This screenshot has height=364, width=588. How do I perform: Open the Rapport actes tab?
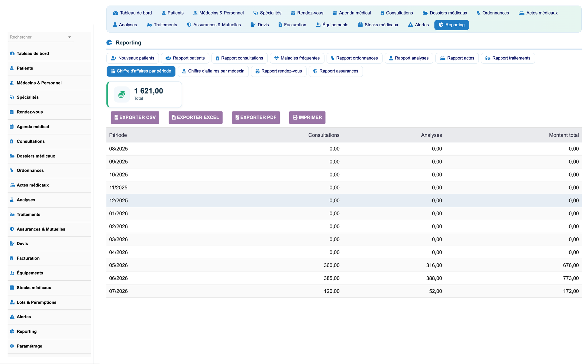tap(457, 58)
